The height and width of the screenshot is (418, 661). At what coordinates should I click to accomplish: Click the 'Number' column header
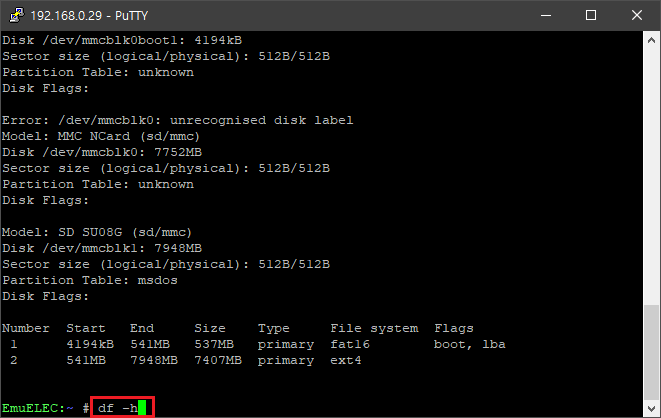point(26,329)
